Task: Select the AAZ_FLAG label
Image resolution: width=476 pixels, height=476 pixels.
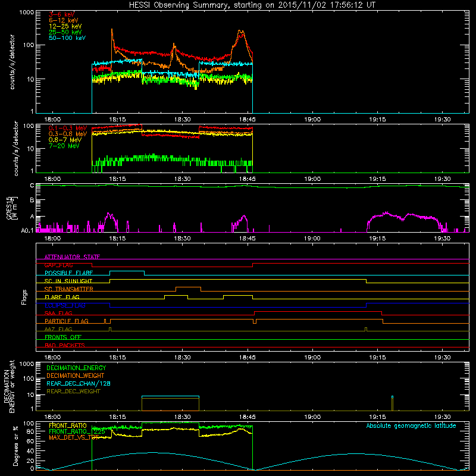Action: 58,329
